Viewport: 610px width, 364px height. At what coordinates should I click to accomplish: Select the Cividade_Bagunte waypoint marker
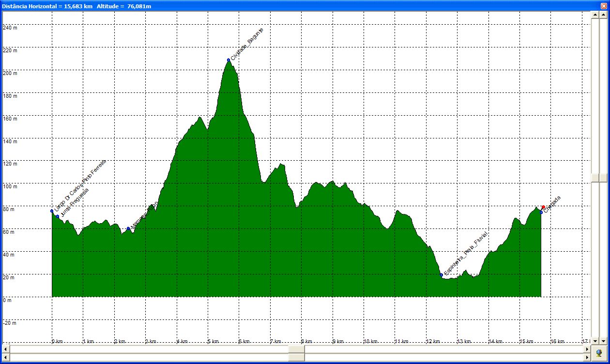tap(229, 60)
